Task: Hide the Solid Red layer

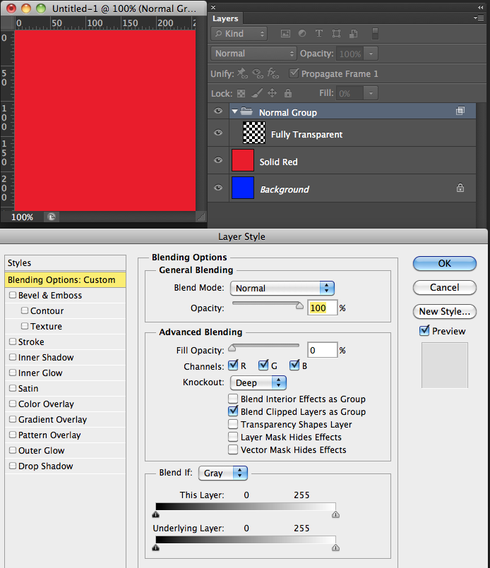Action: point(218,160)
